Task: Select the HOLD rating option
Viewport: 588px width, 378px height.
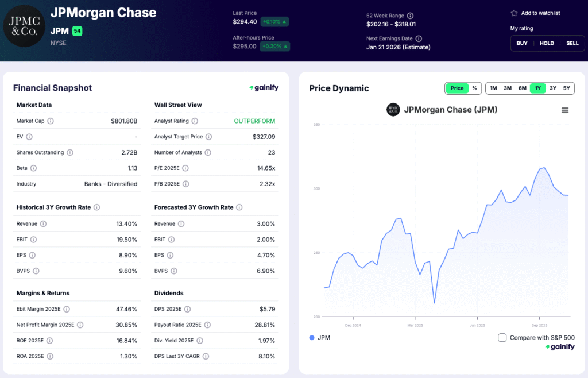Action: pos(547,43)
